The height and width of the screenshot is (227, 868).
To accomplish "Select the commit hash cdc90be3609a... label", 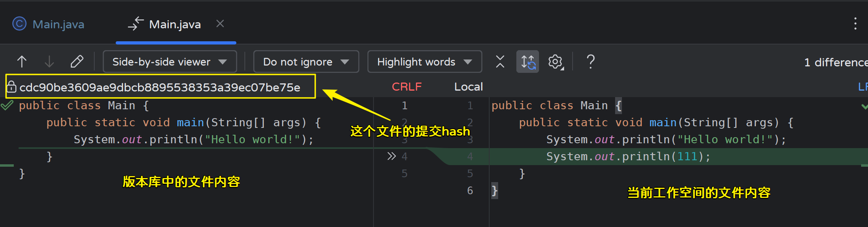I will coord(160,87).
